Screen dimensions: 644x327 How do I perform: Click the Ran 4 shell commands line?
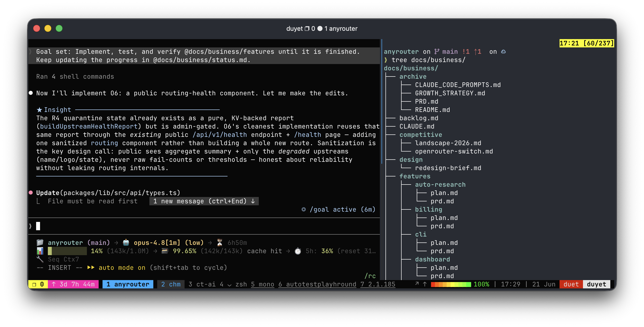[75, 76]
